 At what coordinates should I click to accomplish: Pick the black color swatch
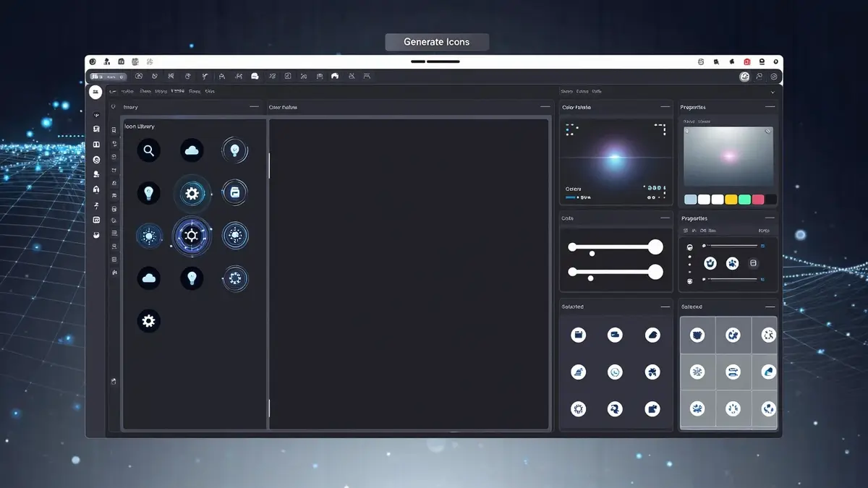(771, 200)
